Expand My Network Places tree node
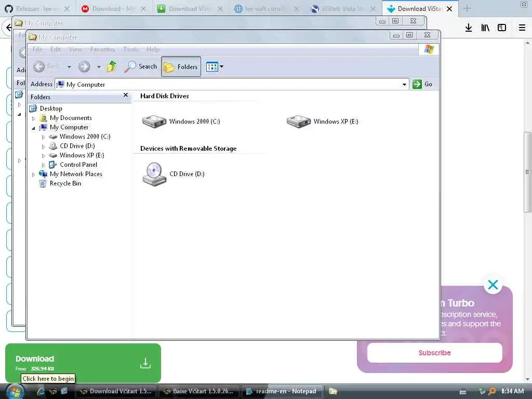Viewport: 532px width, 399px height. (33, 175)
